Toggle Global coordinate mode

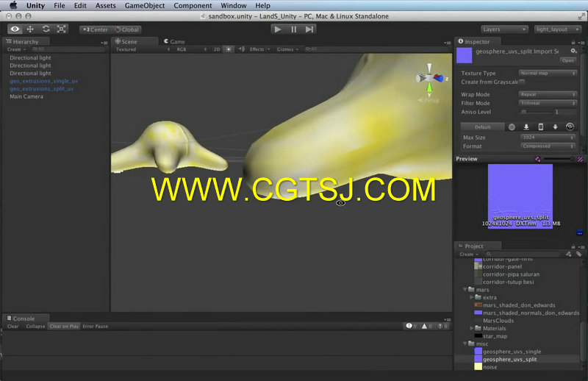(126, 29)
